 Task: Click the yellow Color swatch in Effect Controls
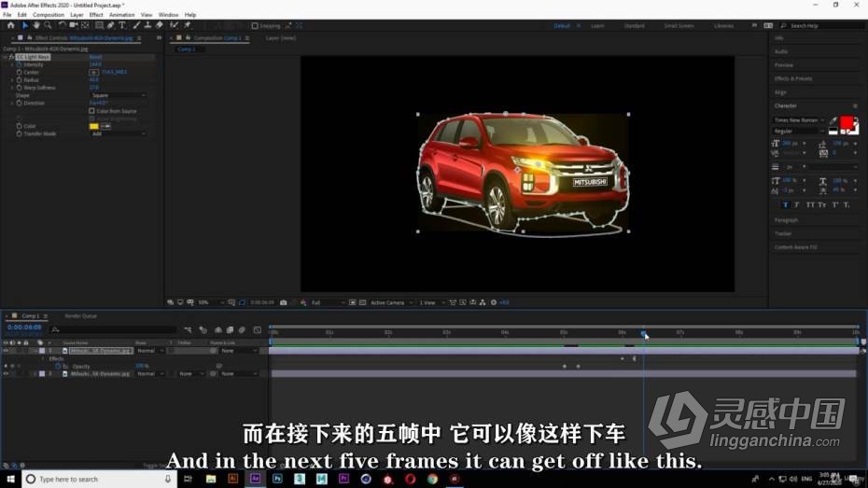[93, 126]
